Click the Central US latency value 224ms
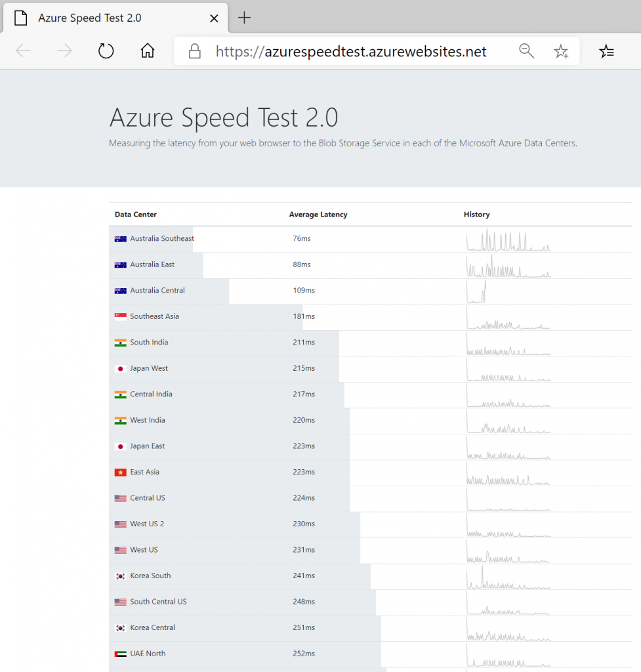Viewport: 641px width, 672px height. tap(304, 498)
